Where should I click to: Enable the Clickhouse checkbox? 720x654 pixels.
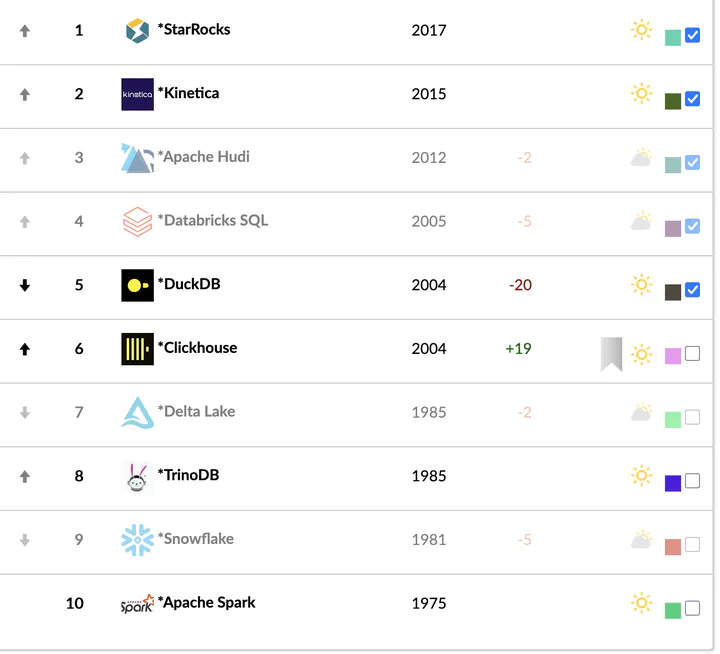coord(692,353)
